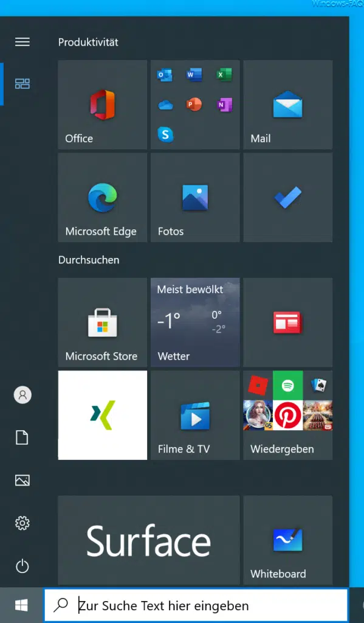Click the Windows Start button

click(x=21, y=605)
